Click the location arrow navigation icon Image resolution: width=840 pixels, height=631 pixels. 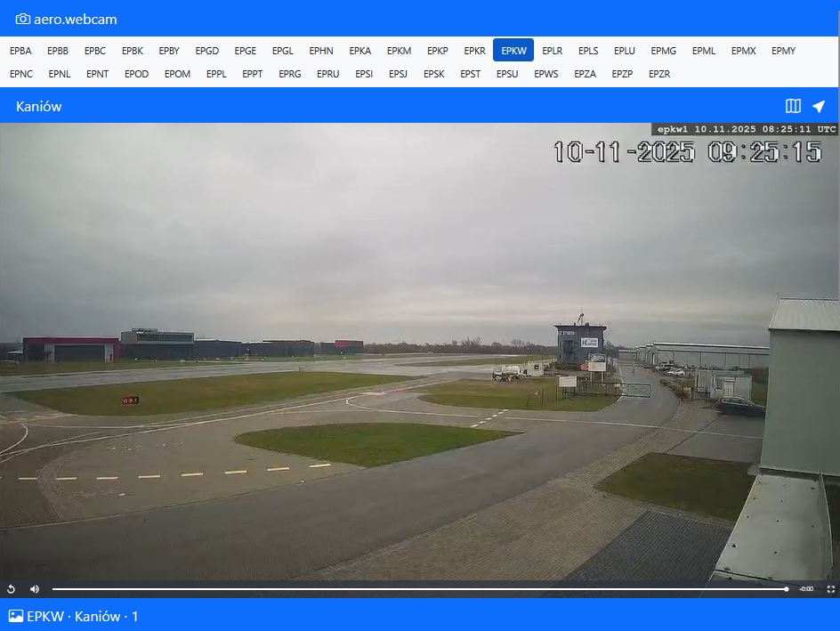819,107
